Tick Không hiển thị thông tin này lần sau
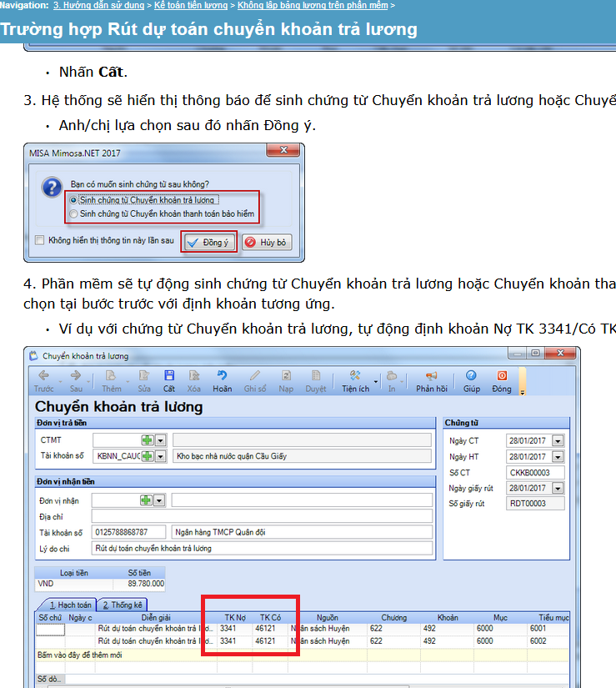This screenshot has width=616, height=688. tap(40, 240)
